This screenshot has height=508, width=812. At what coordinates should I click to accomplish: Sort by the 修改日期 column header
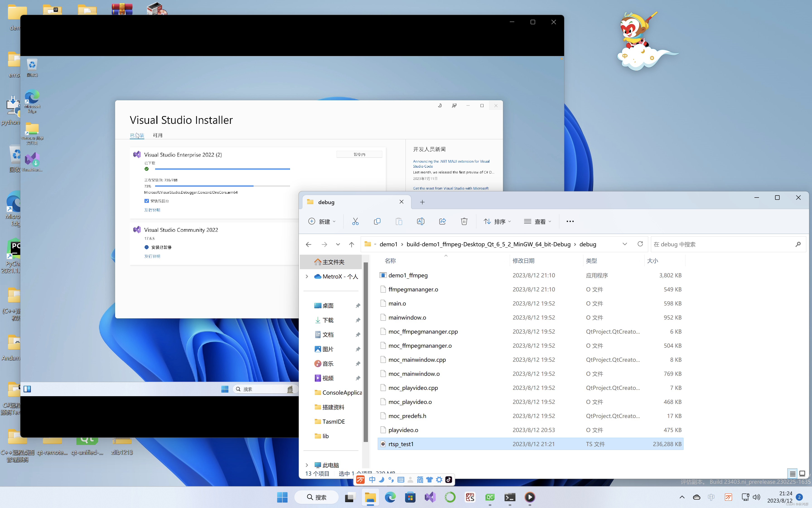(x=523, y=261)
